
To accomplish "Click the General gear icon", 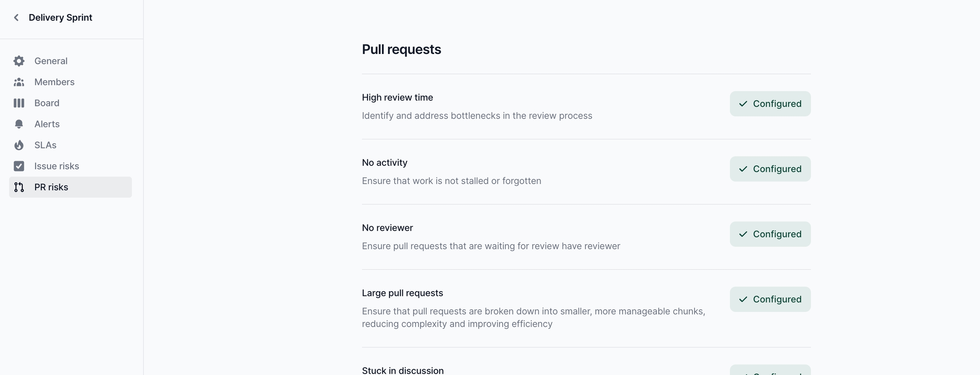I will [x=19, y=61].
